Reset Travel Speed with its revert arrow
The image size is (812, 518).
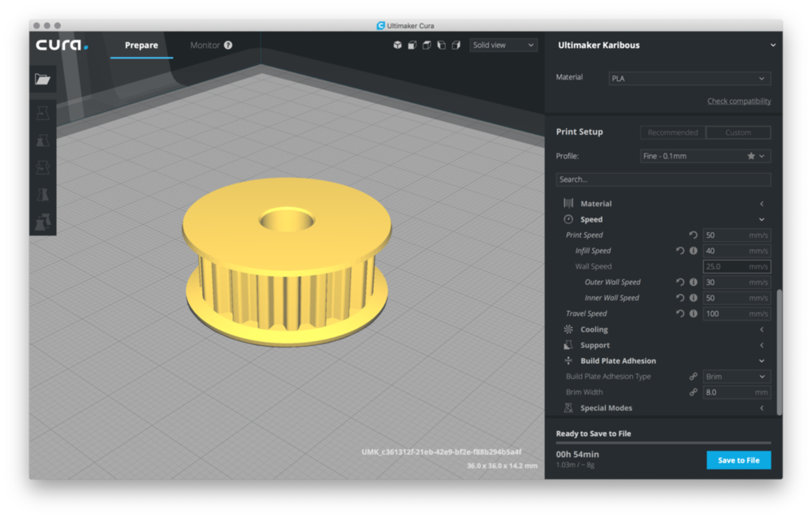680,313
